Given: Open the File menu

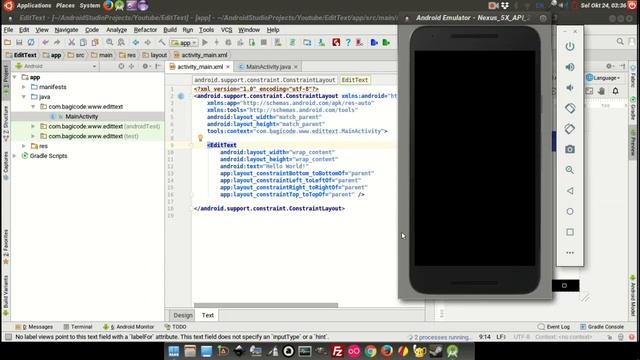Looking at the screenshot, I should (x=8, y=30).
